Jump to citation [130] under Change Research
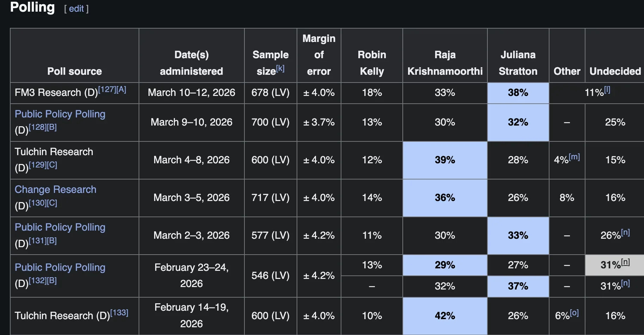This screenshot has width=644, height=335. [37, 203]
